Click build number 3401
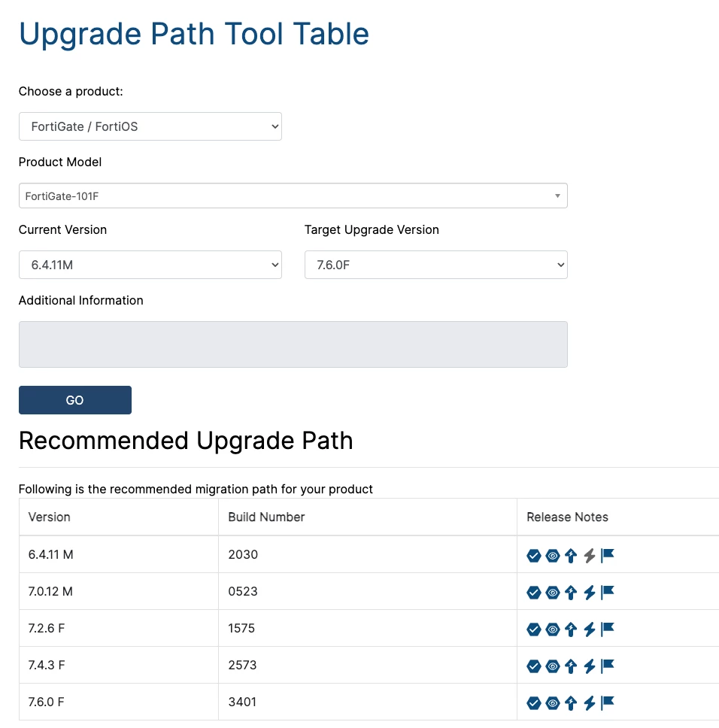Viewport: 719px width, 728px height. [242, 702]
